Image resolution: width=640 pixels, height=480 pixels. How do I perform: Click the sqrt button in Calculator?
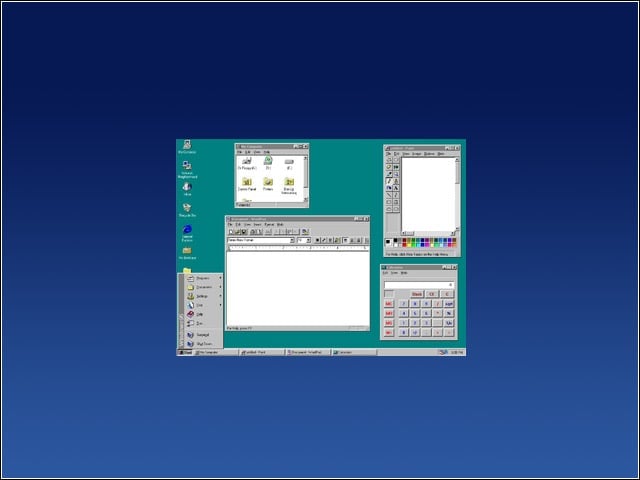(x=449, y=304)
